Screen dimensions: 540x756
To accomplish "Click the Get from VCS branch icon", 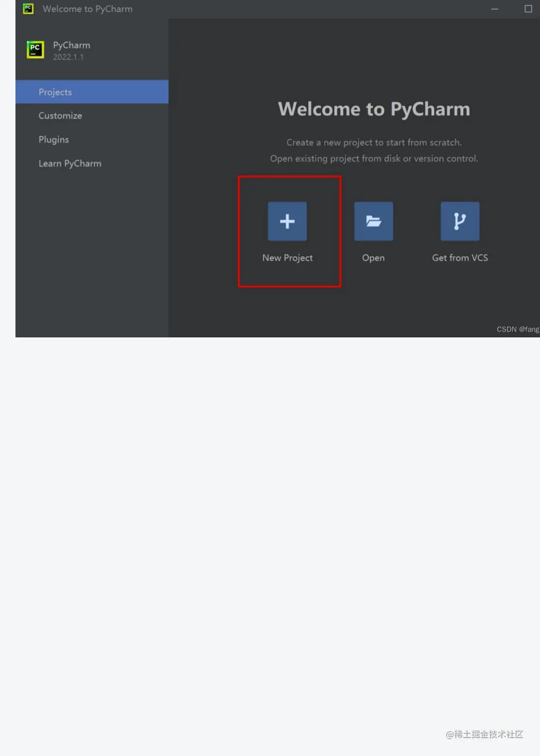I will 460,221.
